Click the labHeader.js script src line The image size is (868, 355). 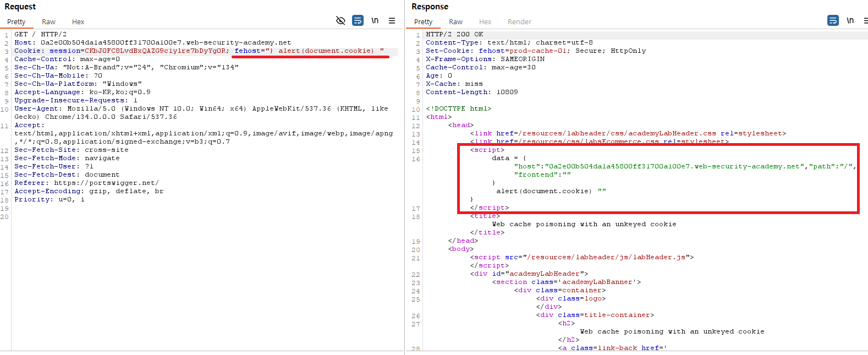pos(582,257)
